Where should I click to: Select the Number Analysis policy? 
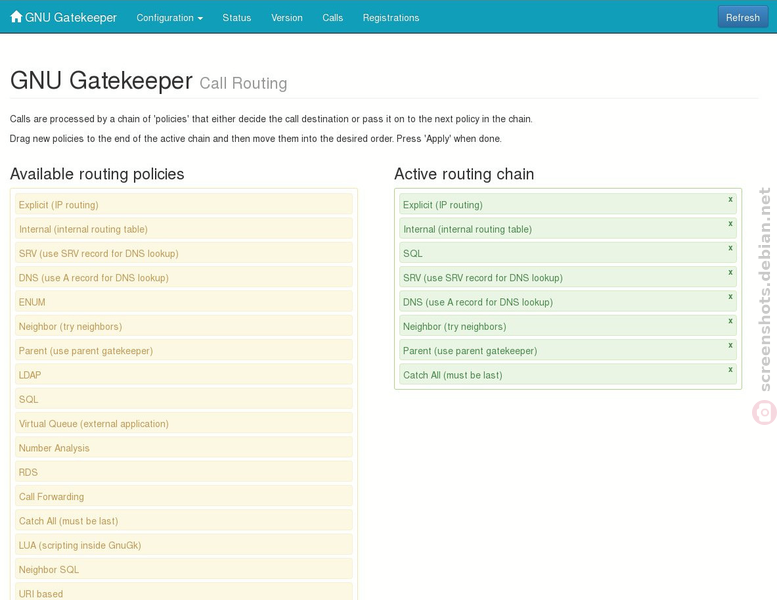pyautogui.click(x=184, y=447)
